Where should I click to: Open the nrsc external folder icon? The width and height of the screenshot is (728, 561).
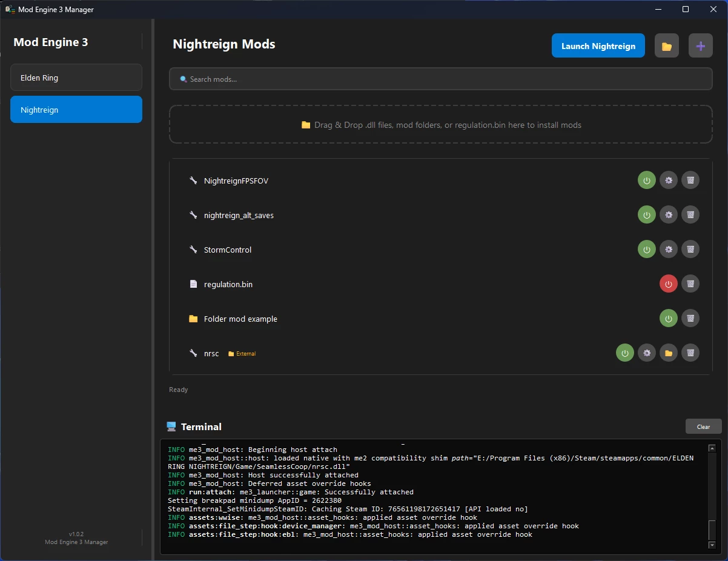coord(669,353)
